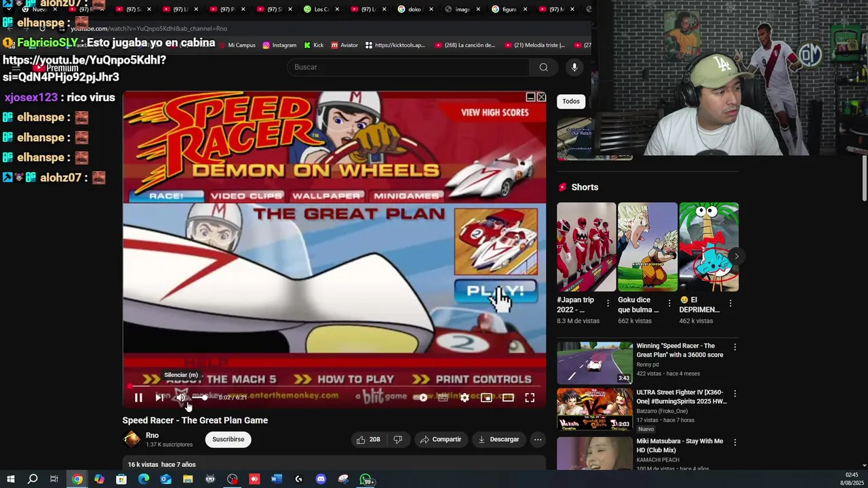
Task: Click the YouTube search field
Action: tap(408, 67)
